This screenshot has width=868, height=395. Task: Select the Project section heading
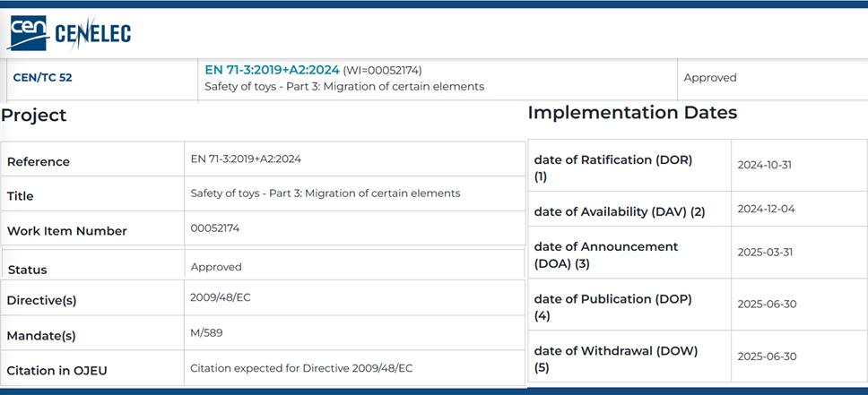coord(34,116)
